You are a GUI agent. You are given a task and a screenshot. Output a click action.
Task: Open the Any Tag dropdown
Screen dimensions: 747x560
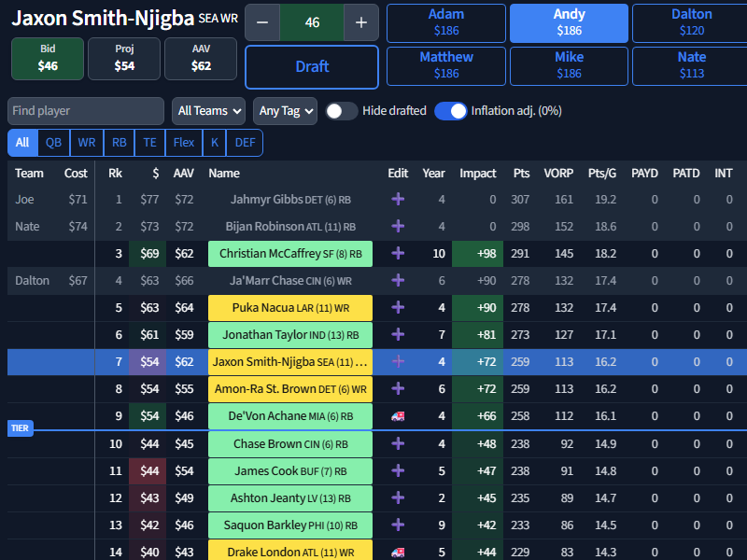pos(286,111)
